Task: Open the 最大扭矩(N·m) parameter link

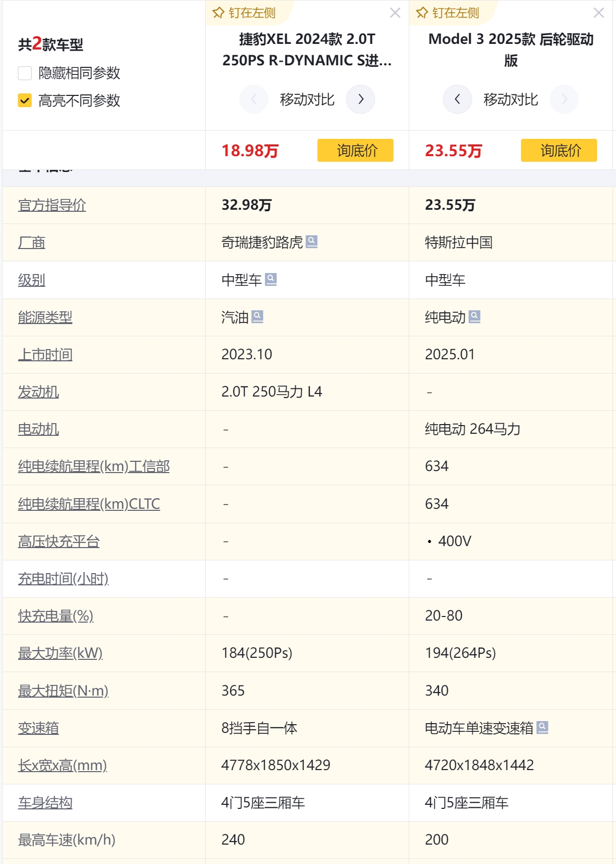Action: click(63, 690)
